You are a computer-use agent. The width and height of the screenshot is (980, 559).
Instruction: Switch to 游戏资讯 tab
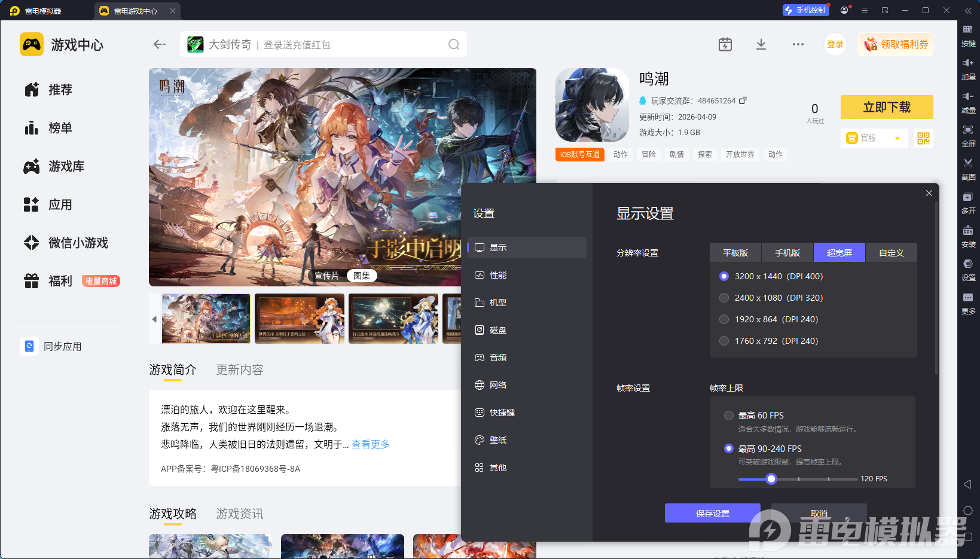(240, 514)
